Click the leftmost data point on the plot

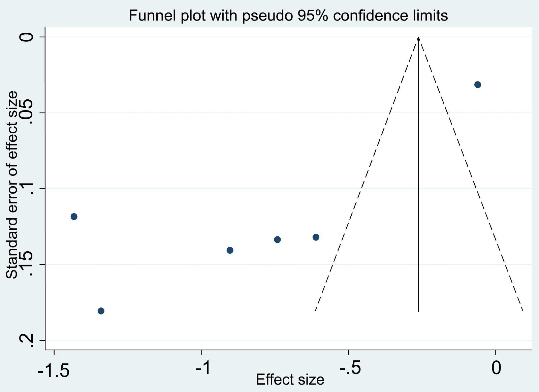[x=74, y=216]
